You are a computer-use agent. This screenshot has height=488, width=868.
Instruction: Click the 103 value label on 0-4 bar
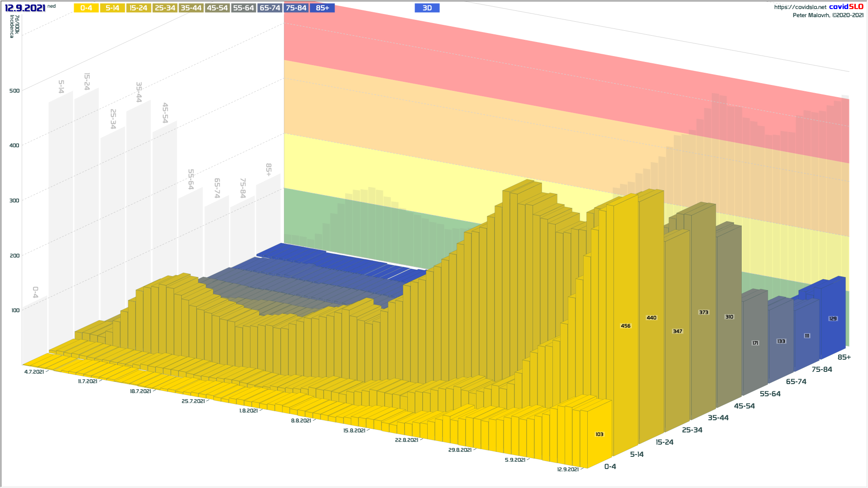coord(599,434)
